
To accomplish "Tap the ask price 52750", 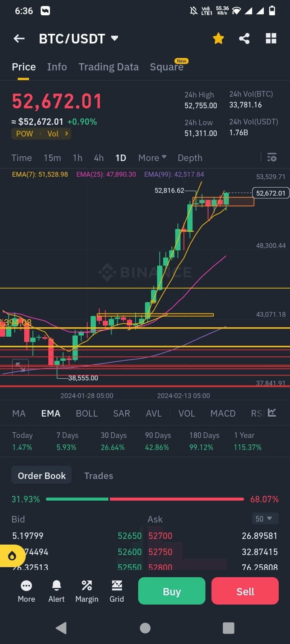I will tap(160, 552).
